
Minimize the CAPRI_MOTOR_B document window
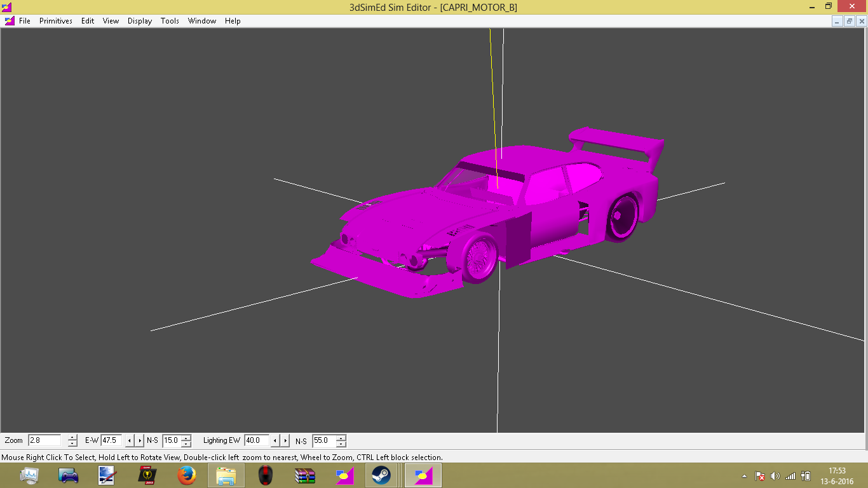[837, 21]
